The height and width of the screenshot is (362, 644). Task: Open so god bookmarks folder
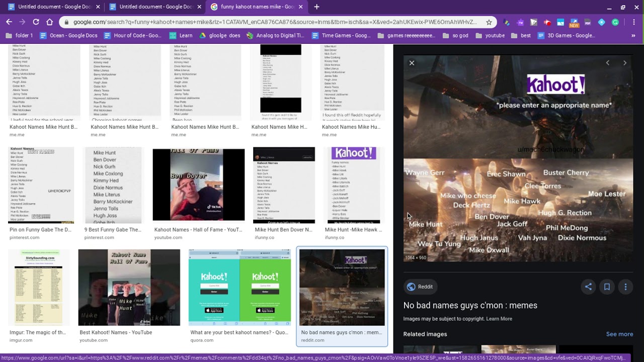(456, 36)
